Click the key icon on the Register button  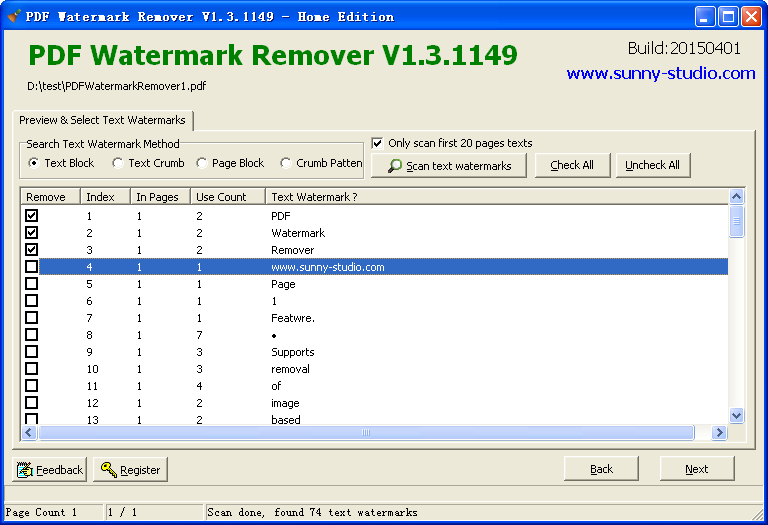(x=109, y=469)
